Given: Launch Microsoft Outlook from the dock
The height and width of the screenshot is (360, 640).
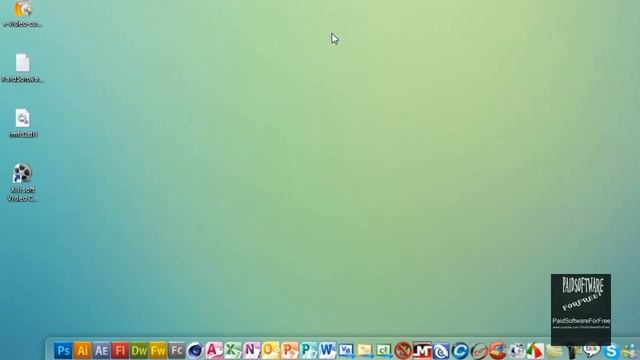Looking at the screenshot, I should 271,351.
